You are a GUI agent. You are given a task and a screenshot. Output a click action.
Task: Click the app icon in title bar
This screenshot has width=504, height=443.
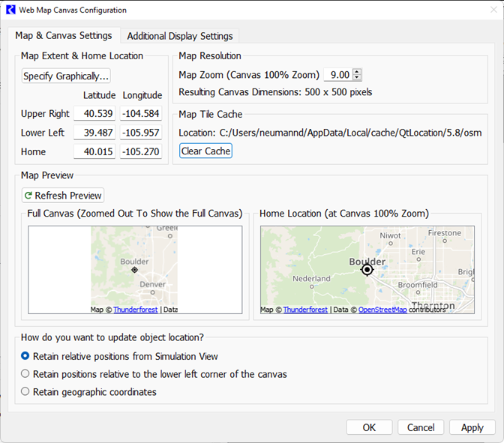10,10
